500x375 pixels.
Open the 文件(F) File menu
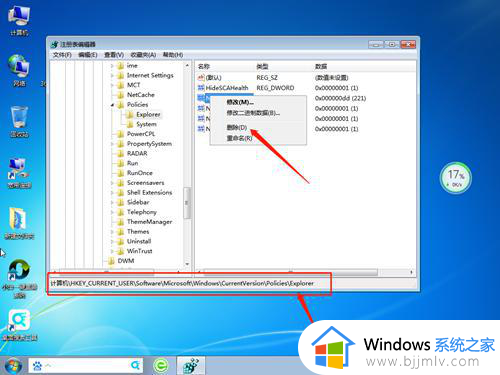click(x=62, y=55)
